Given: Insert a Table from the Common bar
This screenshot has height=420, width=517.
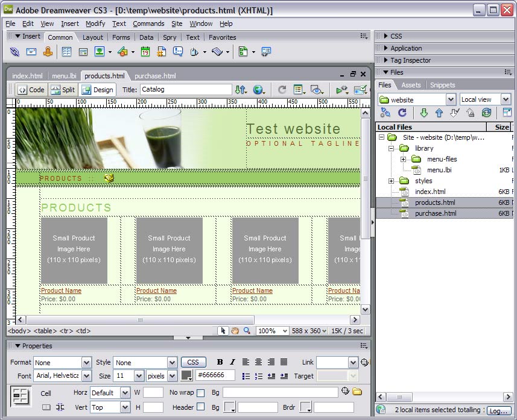Looking at the screenshot, I should (x=66, y=52).
